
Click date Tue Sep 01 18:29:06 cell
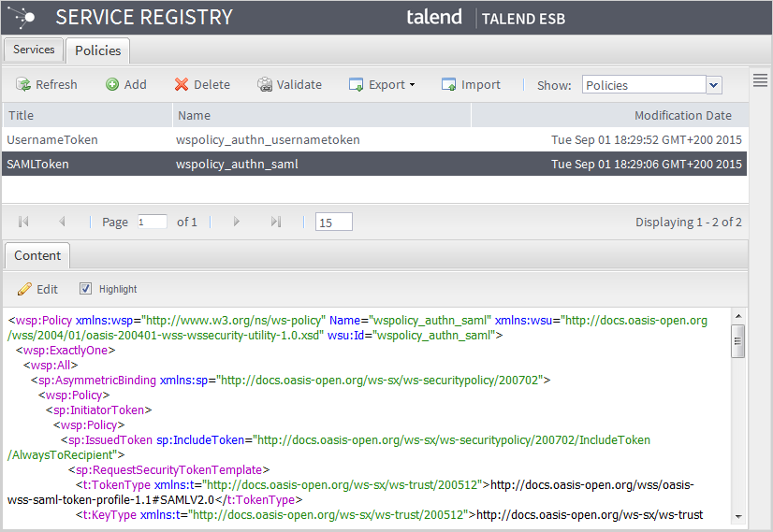[x=647, y=164]
